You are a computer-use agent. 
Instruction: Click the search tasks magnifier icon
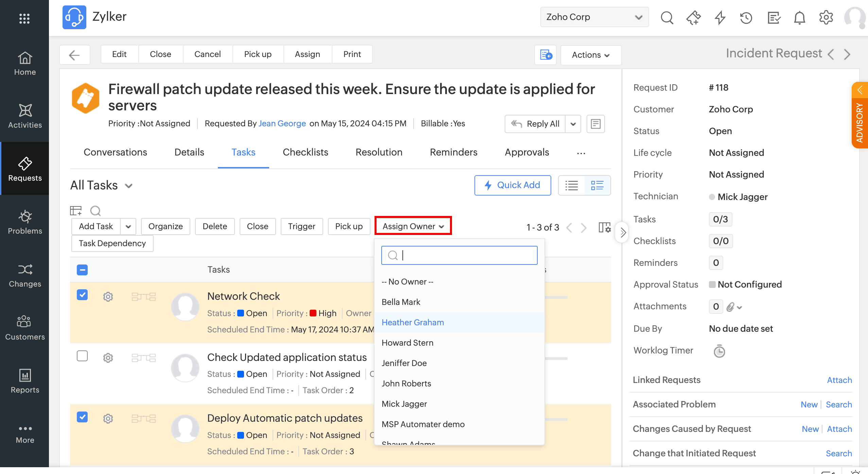(x=96, y=211)
